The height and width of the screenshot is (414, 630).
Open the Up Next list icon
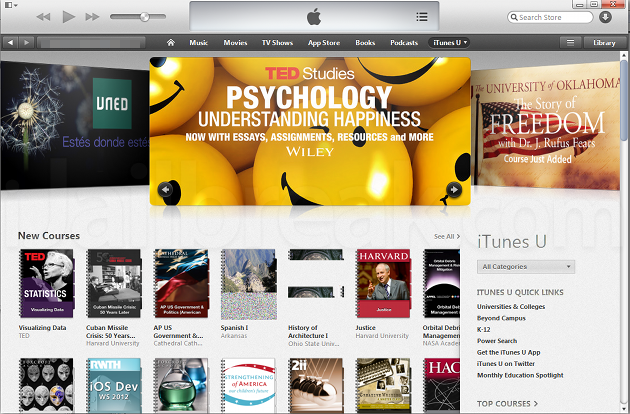[421, 17]
